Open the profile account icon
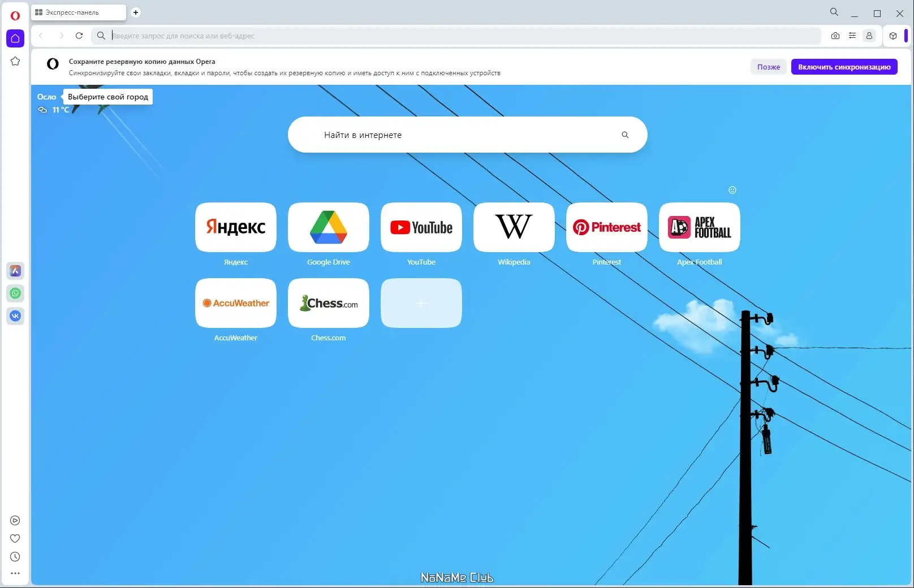This screenshot has width=914, height=588. 869,36
